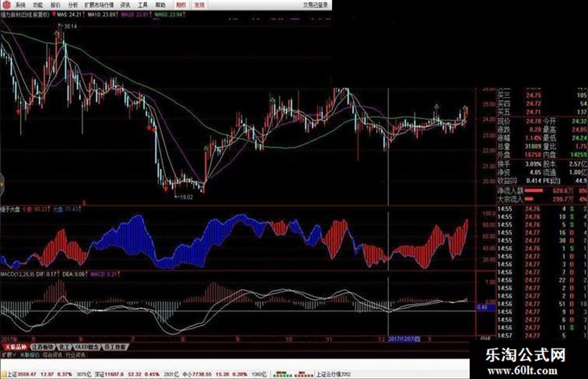
Task: Click the 30.14 high price marker
Action: [x=70, y=26]
